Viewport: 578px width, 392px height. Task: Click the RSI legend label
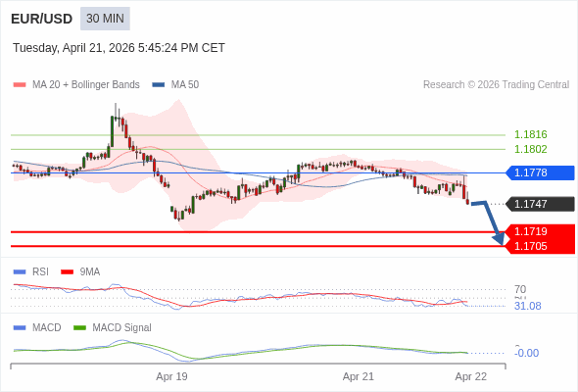point(40,272)
